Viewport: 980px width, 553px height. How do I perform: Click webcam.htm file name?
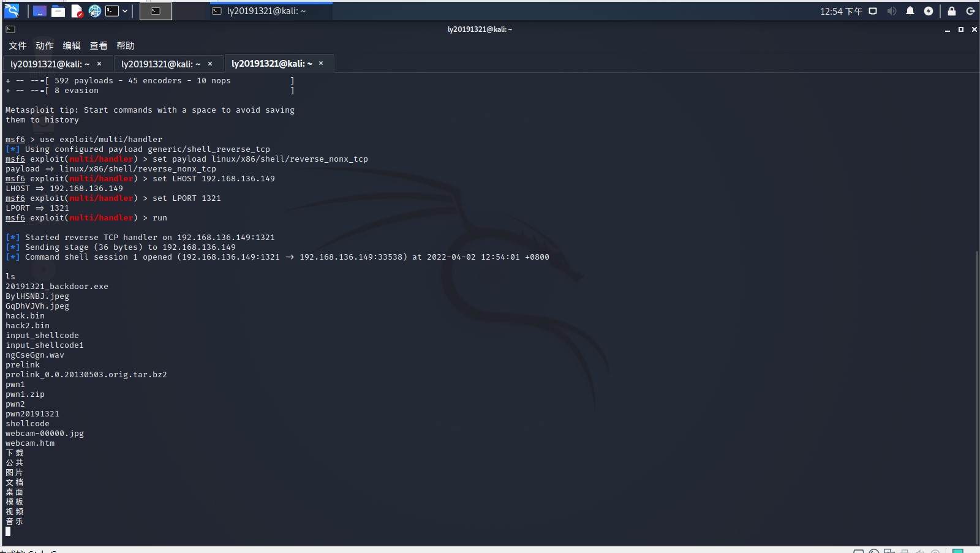click(30, 443)
